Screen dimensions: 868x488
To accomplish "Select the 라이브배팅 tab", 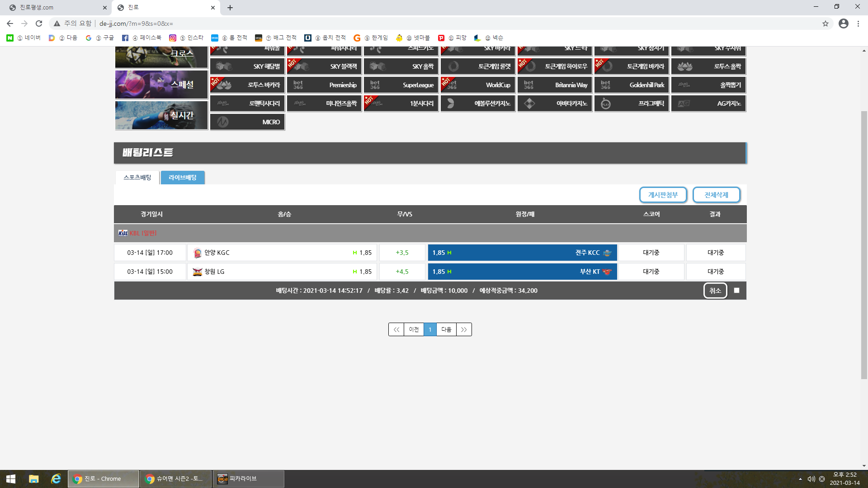I will click(x=183, y=178).
